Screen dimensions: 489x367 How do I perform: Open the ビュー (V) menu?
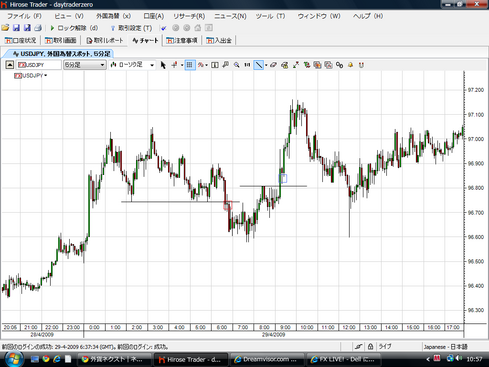pos(69,16)
